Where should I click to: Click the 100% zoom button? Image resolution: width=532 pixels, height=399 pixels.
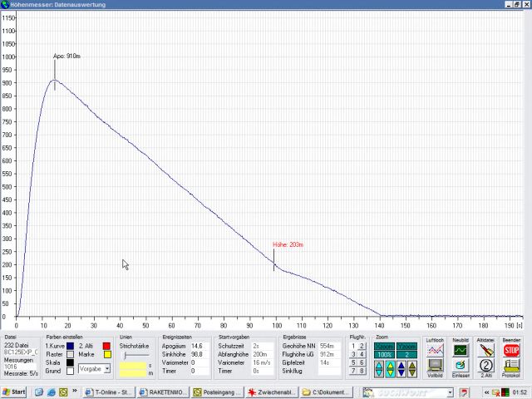tap(384, 355)
